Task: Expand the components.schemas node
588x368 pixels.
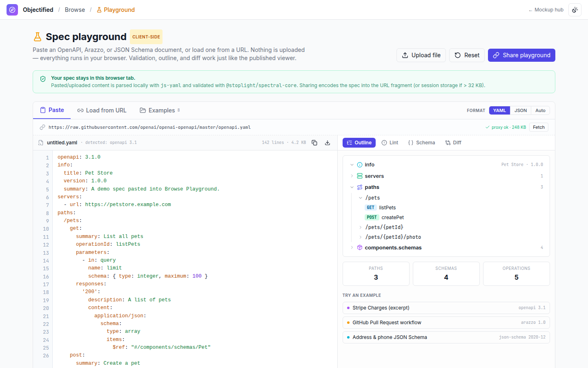Action: 352,247
